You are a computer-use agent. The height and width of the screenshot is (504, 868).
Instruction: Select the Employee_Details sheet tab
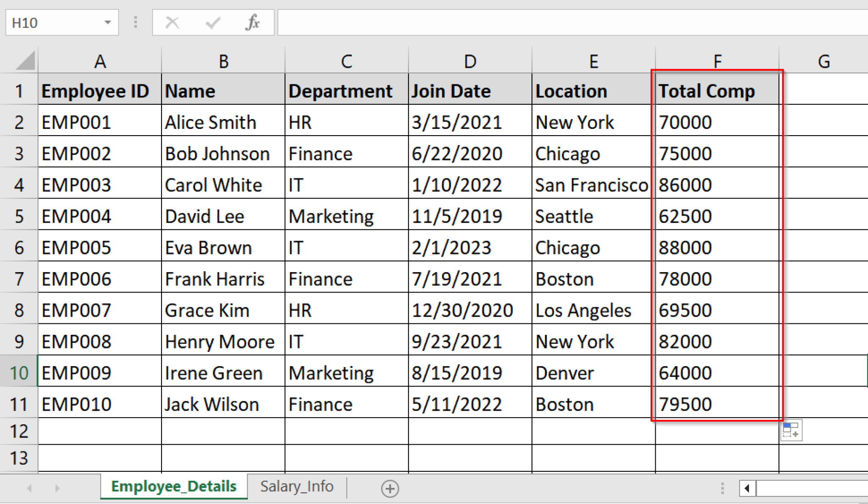174,486
